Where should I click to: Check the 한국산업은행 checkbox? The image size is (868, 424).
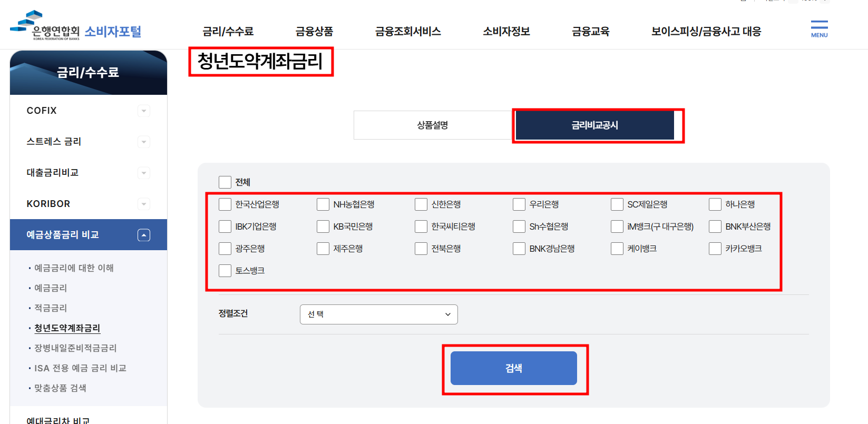point(225,204)
